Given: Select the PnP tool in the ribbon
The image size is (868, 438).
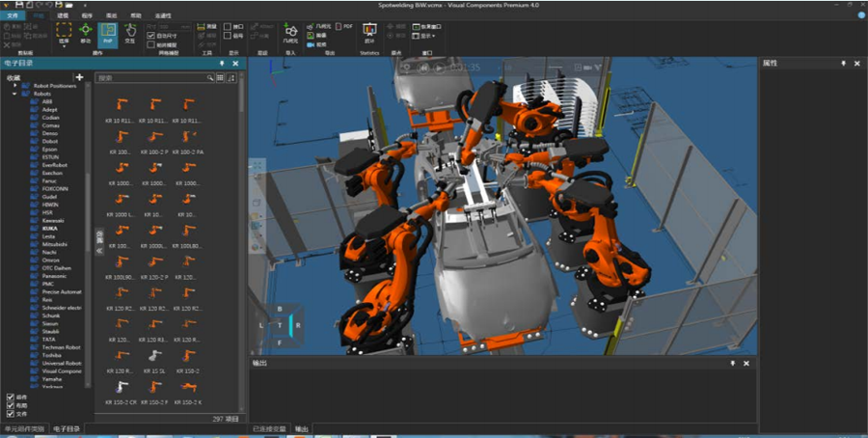Looking at the screenshot, I should click(x=107, y=33).
